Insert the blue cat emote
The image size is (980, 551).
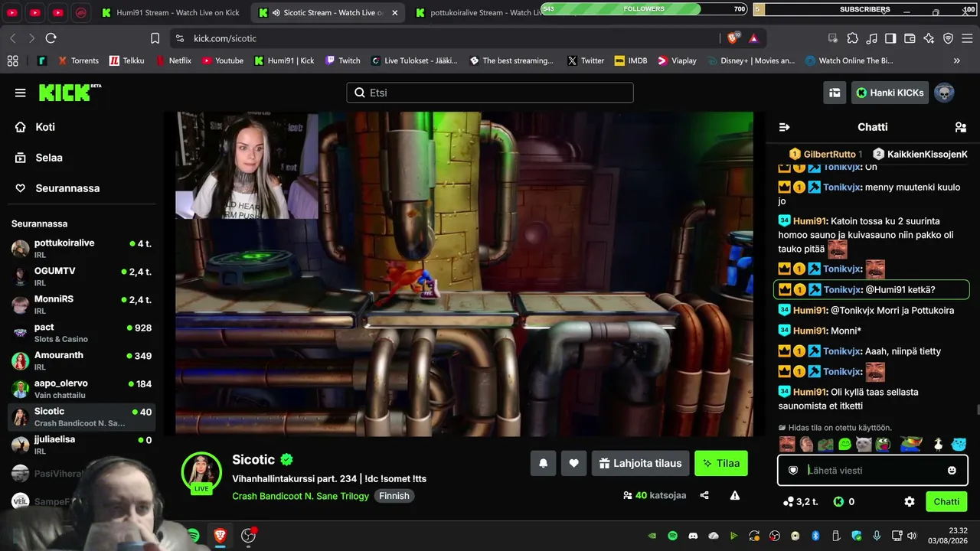click(x=959, y=444)
